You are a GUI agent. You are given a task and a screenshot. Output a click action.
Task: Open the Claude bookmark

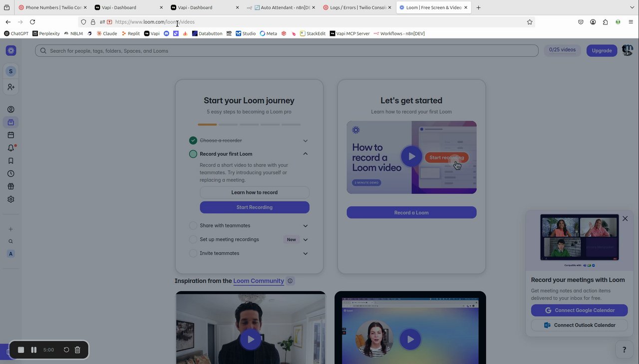[107, 33]
